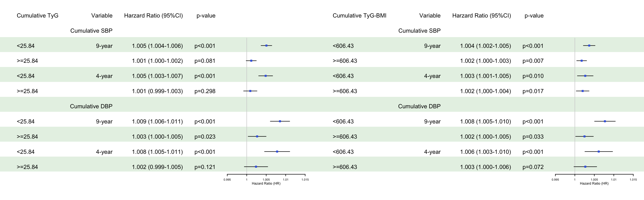Click the blue marker for hazard ratio 1.009

pos(280,121)
